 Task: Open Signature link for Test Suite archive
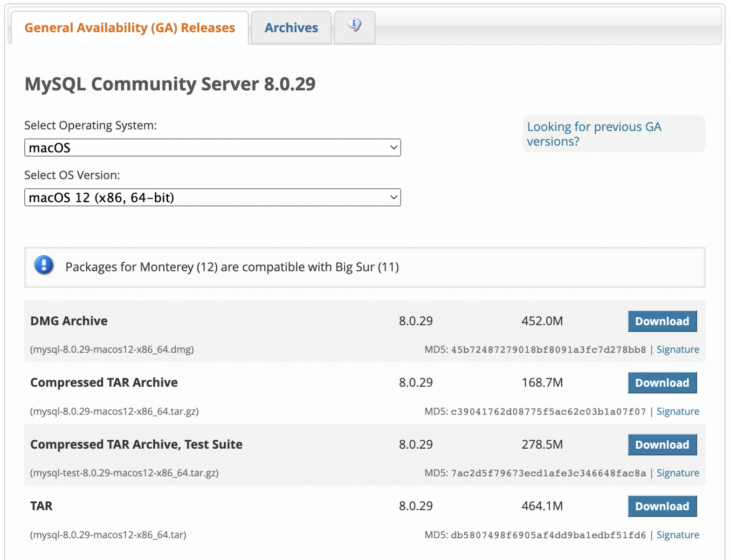677,473
